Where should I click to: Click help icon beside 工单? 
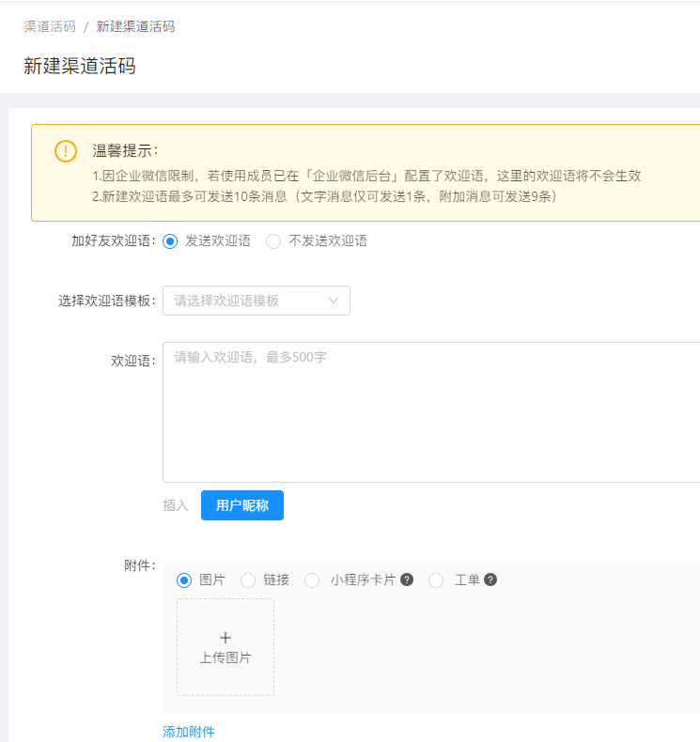490,580
